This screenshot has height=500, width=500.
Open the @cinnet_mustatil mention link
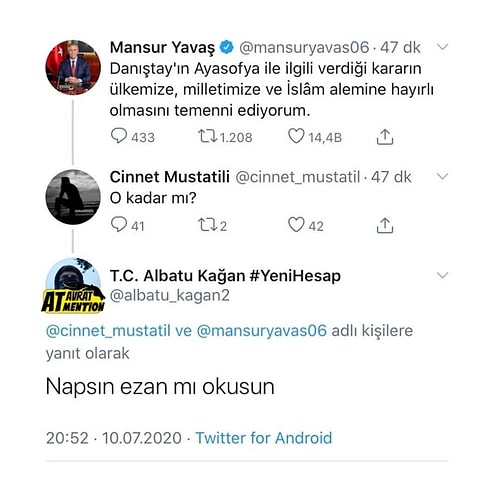tap(108, 331)
